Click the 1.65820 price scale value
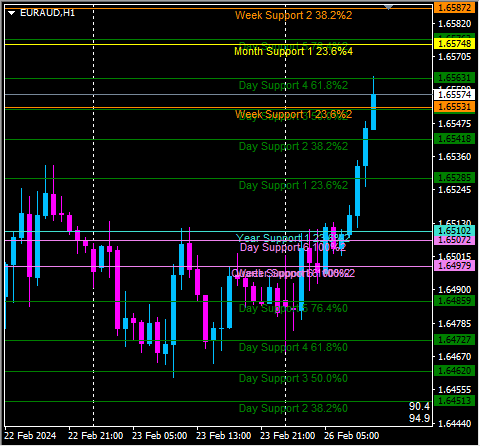The width and height of the screenshot is (480, 447). pyautogui.click(x=455, y=24)
